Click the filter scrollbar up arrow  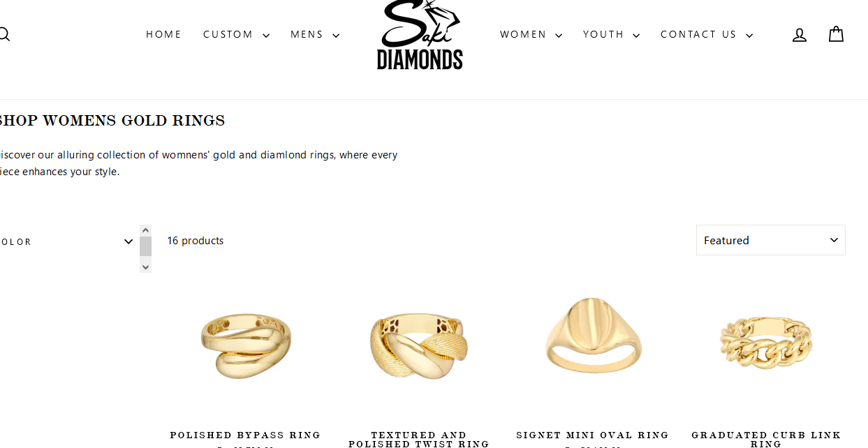145,230
